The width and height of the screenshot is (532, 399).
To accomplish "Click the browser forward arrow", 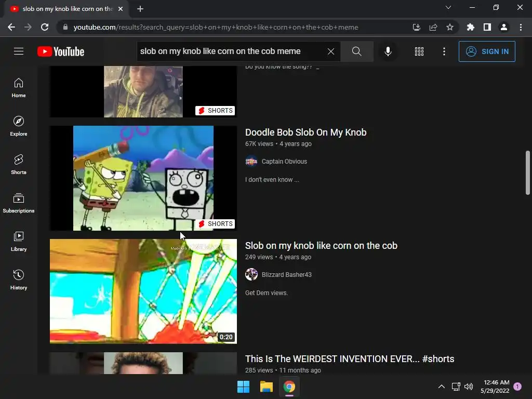I will point(28,27).
